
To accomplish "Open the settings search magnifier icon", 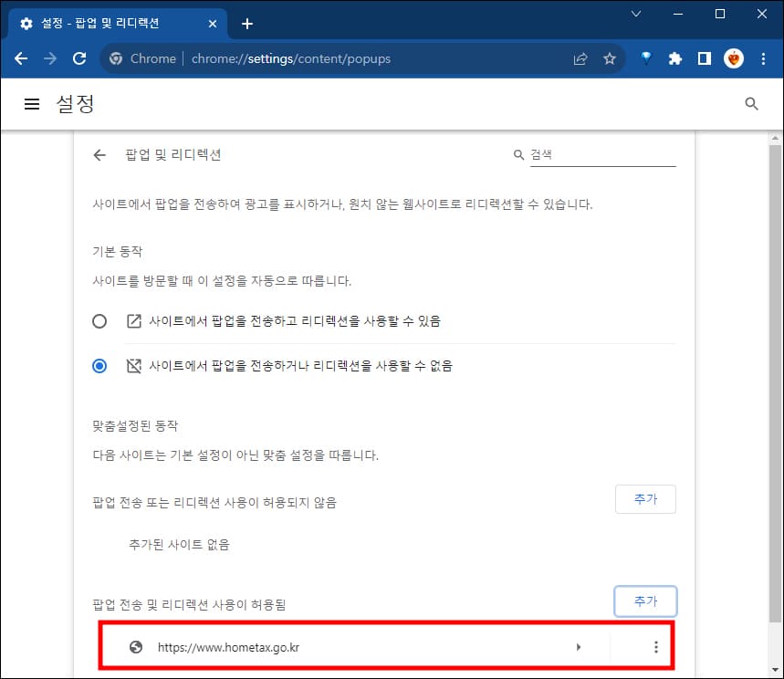I will (751, 103).
